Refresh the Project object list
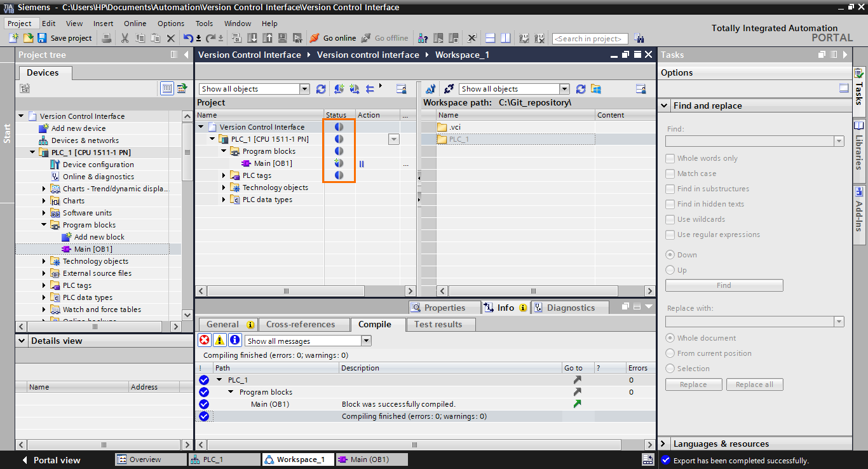Viewport: 868px width, 469px height. tap(320, 88)
